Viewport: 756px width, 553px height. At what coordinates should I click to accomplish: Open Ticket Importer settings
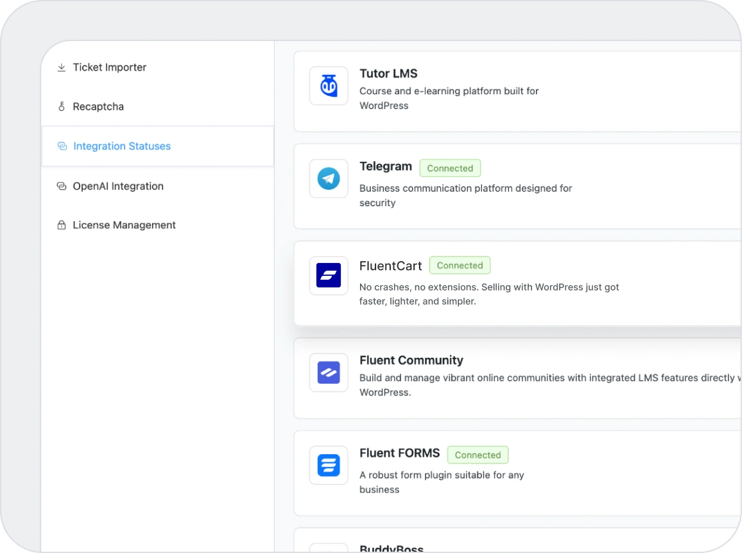tap(109, 67)
